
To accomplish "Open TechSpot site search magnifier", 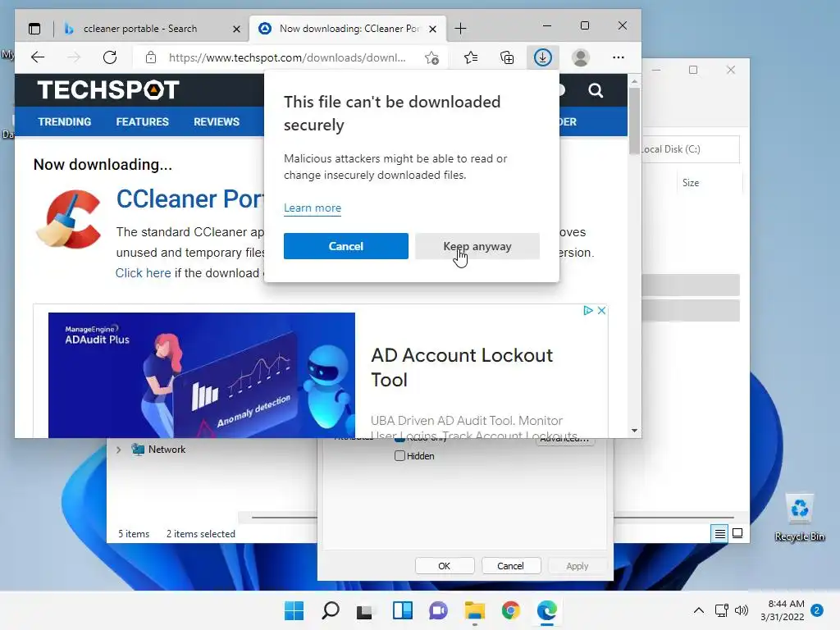I will [596, 90].
